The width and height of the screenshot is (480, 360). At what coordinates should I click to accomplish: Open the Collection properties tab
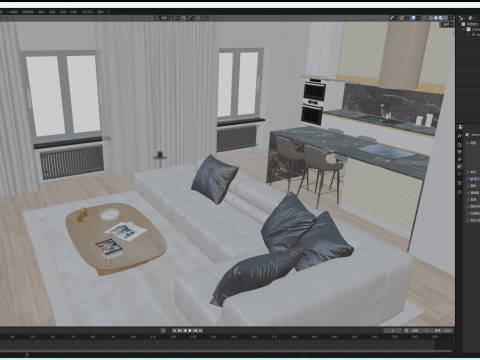(x=459, y=183)
